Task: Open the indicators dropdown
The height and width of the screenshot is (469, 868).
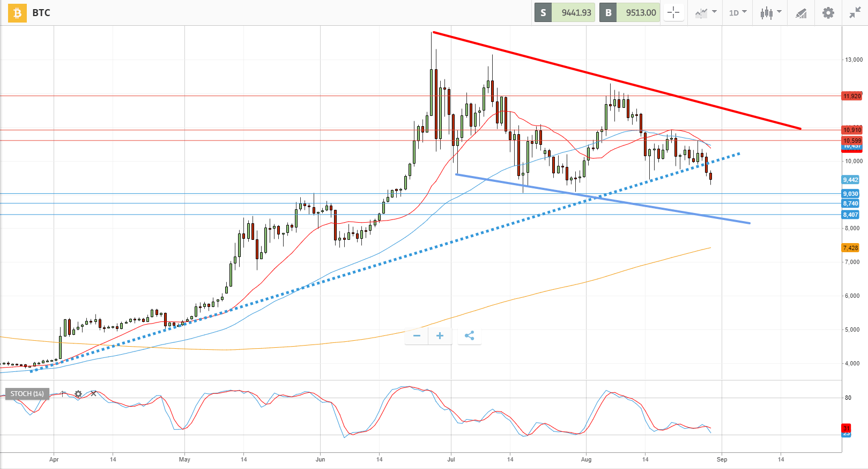Action: coord(706,12)
